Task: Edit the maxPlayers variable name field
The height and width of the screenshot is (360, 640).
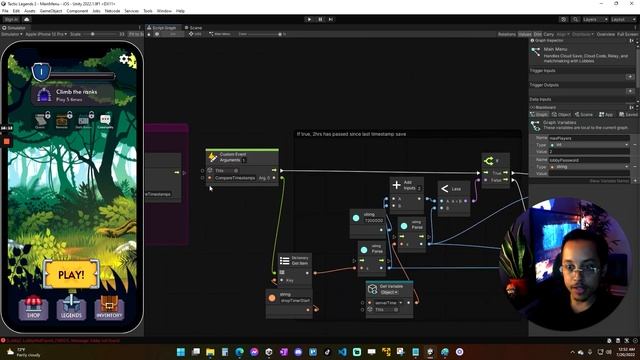Action: click(589, 138)
